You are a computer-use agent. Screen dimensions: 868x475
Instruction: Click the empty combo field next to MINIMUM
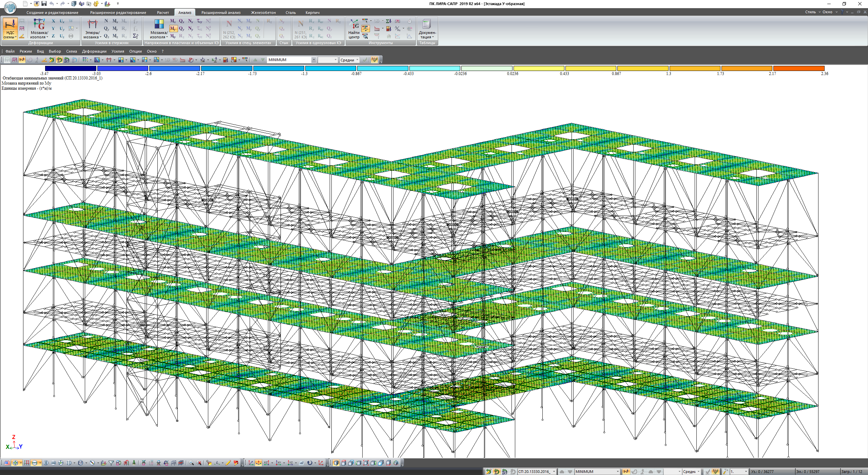point(327,60)
